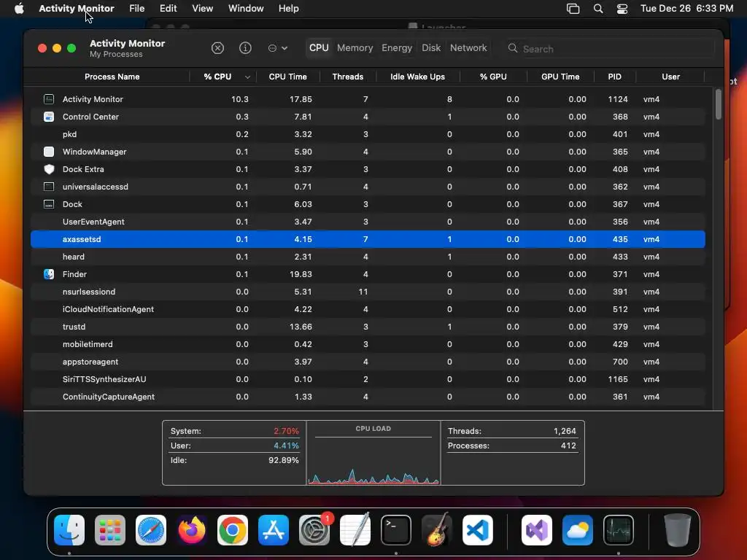Switch to the CPU tab
This screenshot has height=560, width=747.
pos(319,47)
